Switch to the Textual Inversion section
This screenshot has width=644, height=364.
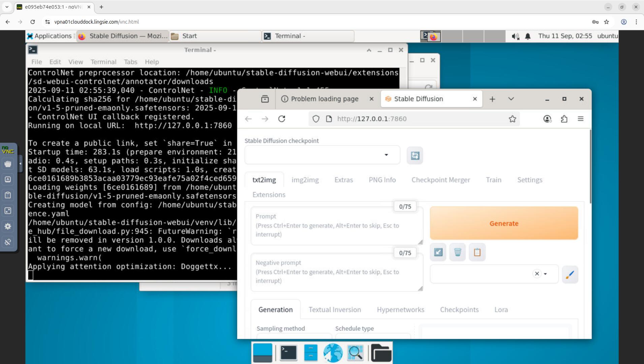pos(334,309)
